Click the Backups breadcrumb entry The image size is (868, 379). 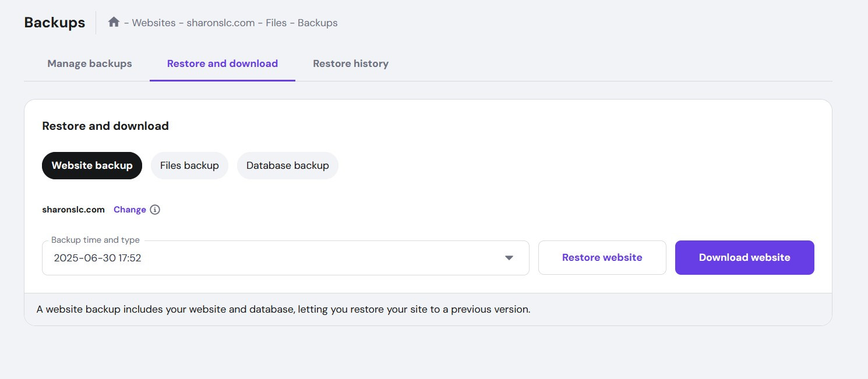click(x=317, y=23)
